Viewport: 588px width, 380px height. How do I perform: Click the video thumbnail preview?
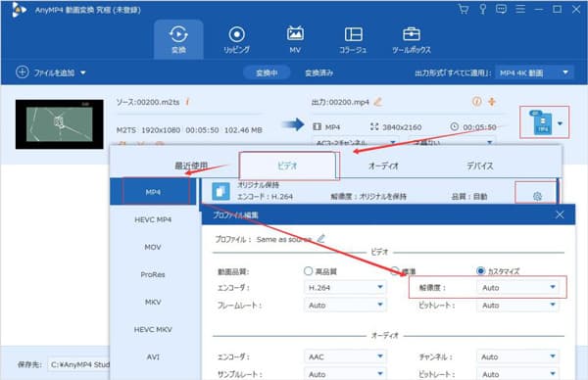(59, 124)
